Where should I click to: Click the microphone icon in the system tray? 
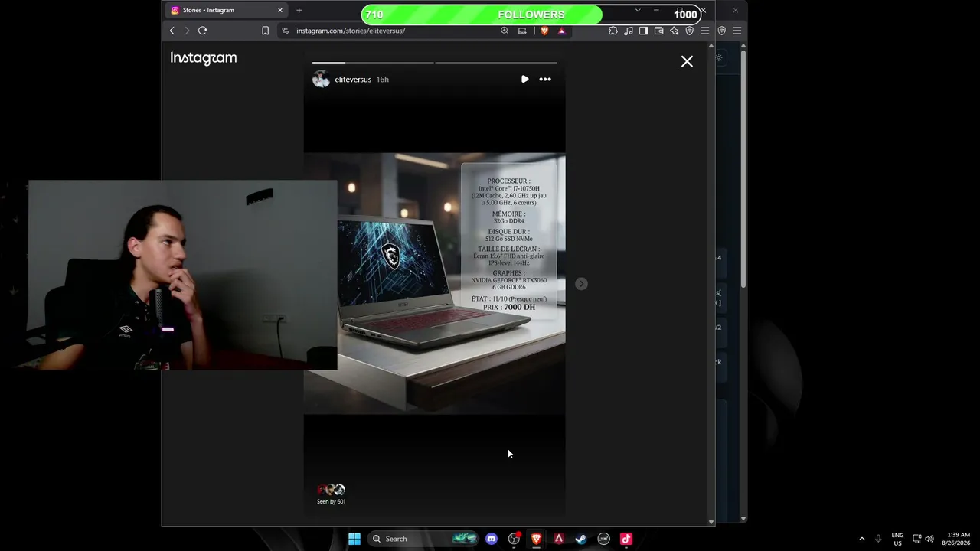coord(878,539)
